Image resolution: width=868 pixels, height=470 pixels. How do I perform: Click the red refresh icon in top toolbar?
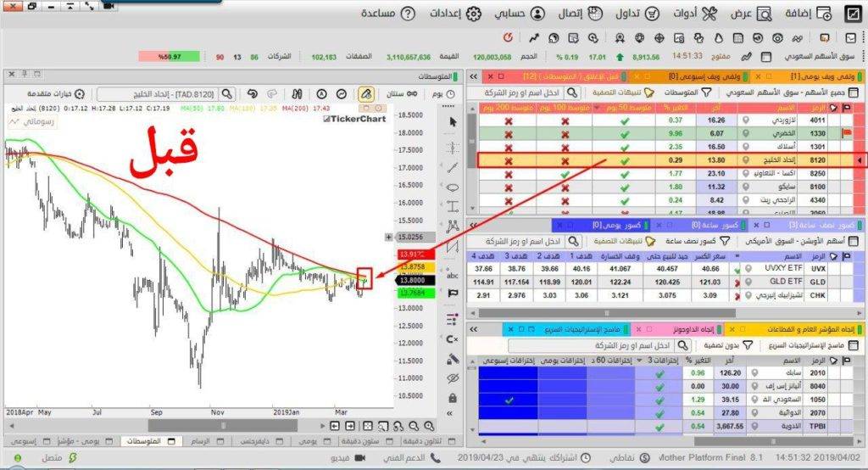[x=508, y=37]
